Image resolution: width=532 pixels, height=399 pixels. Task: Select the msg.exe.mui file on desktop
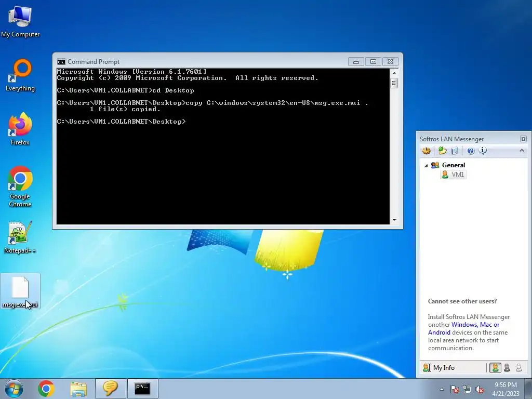20,291
